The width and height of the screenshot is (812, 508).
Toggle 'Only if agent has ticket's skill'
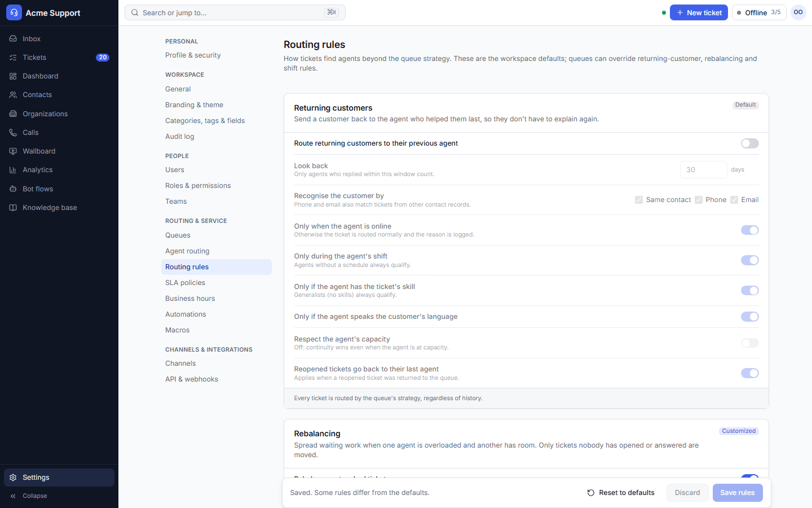tap(750, 291)
